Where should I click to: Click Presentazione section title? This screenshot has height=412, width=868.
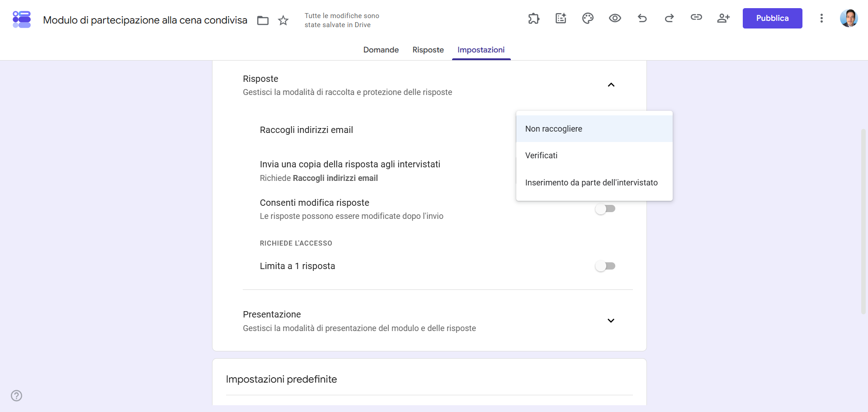tap(272, 314)
